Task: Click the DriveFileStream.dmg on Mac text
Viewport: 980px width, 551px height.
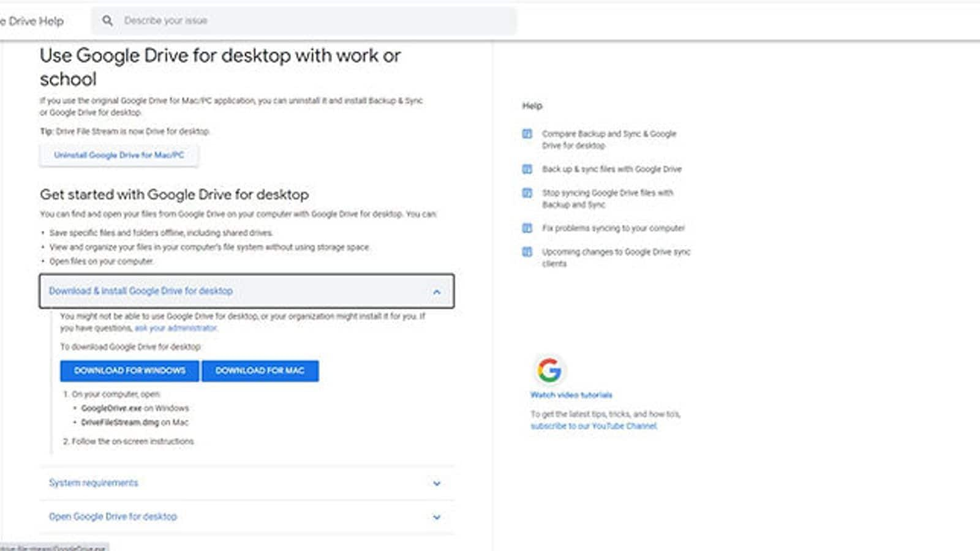Action: pos(135,422)
